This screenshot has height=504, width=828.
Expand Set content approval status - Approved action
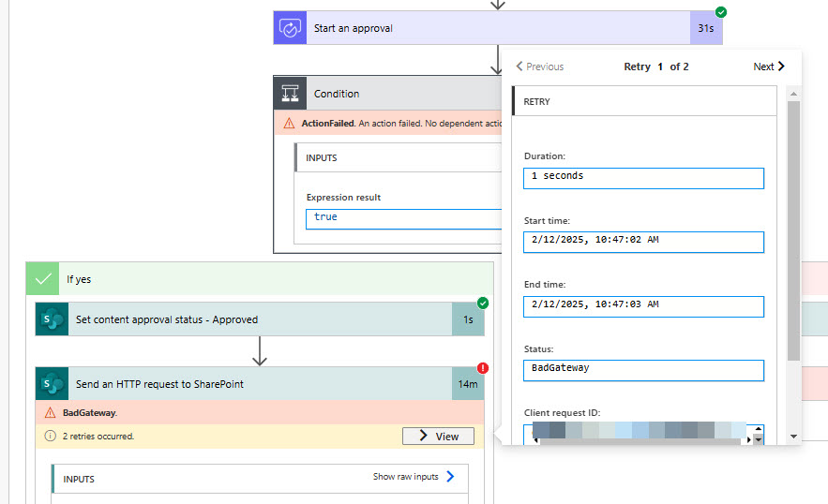click(260, 319)
